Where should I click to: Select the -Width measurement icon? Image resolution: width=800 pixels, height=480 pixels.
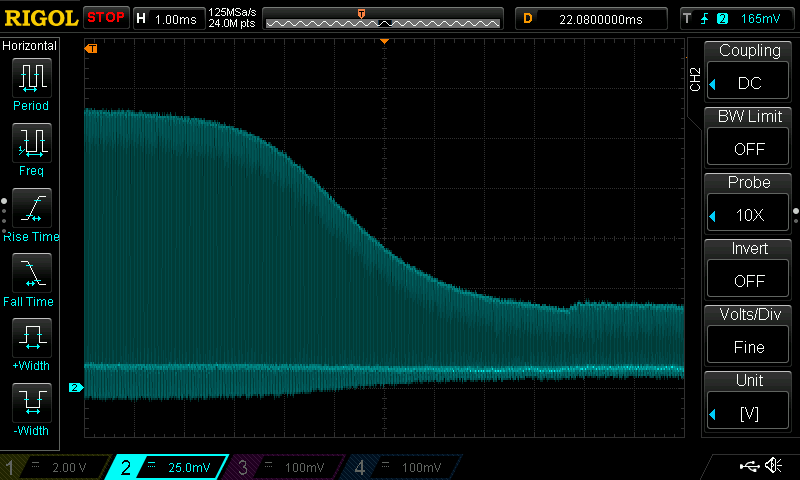(x=31, y=403)
